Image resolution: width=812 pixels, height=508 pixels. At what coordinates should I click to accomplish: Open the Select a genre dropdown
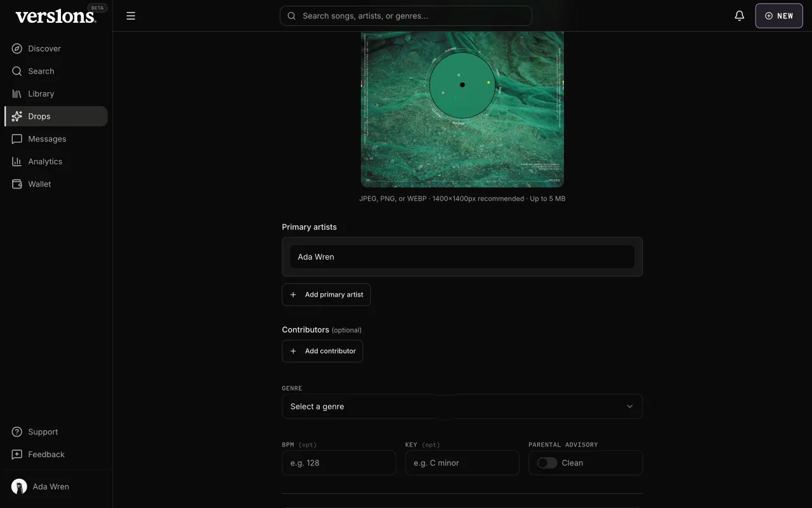462,406
